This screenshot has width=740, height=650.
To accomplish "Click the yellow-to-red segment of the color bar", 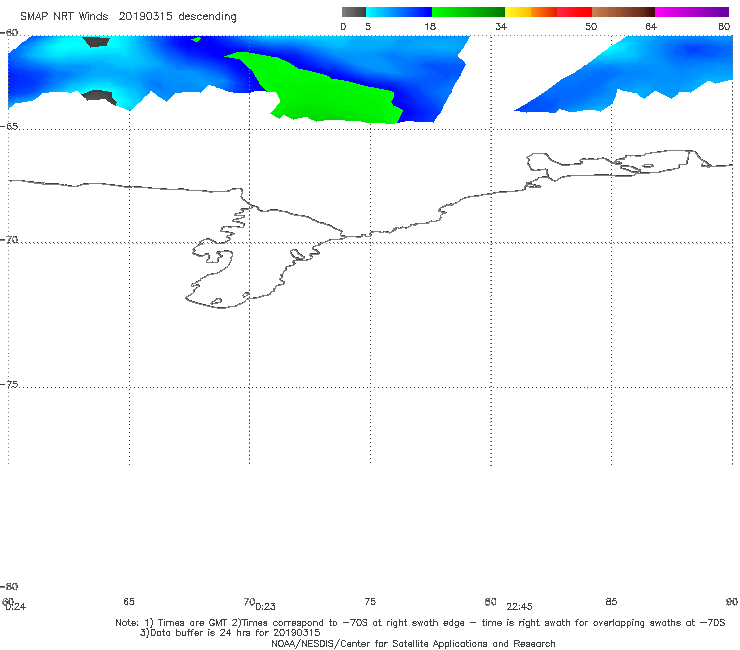I will tap(548, 12).
